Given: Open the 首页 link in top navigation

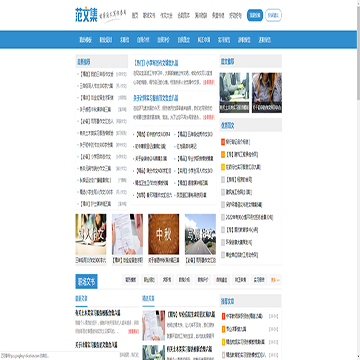Looking at the screenshot, I should point(135,15).
